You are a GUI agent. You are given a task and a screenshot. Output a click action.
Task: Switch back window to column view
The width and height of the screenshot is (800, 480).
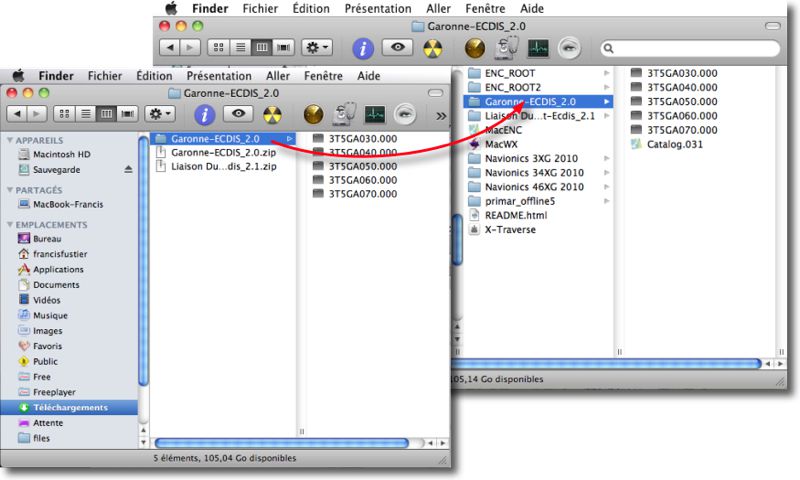(262, 47)
